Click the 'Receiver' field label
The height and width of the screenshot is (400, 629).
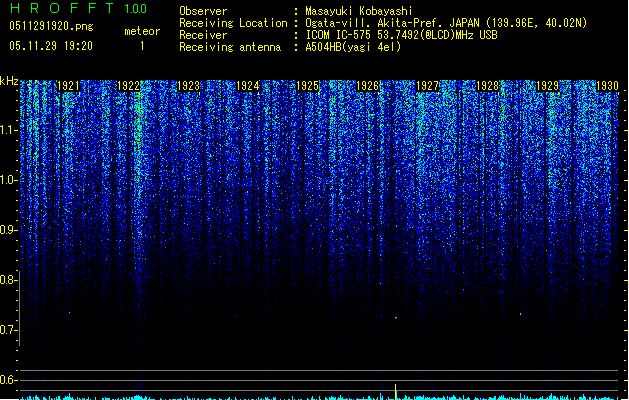pos(203,35)
